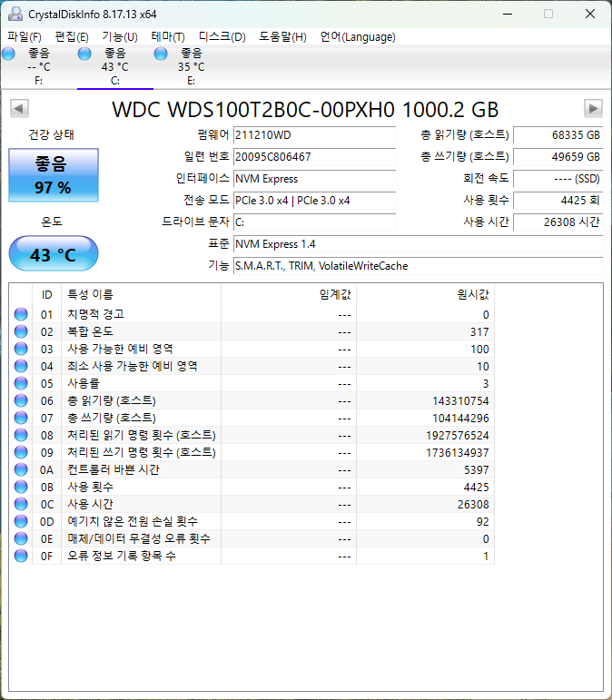Open the 언어(Language) menu
This screenshot has height=700, width=612.
358,37
